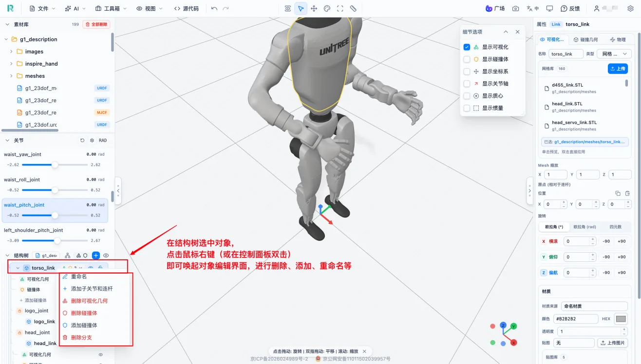This screenshot has width=641, height=364.
Task: Collapse torso_link tree node
Action: coord(18,268)
